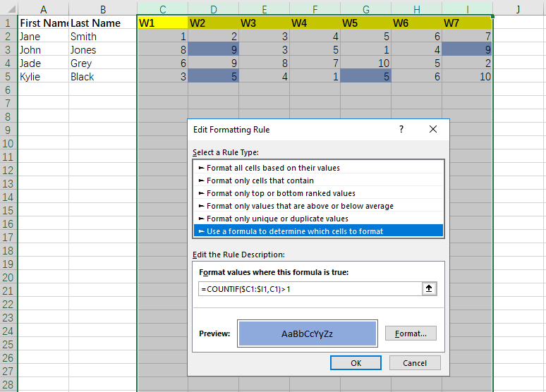This screenshot has width=546, height=392.
Task: Choose 'Format only values that are above or below average'
Action: pyautogui.click(x=318, y=206)
